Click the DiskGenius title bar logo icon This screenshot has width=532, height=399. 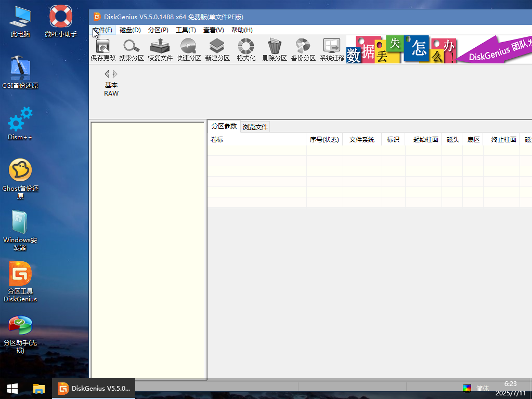click(97, 17)
